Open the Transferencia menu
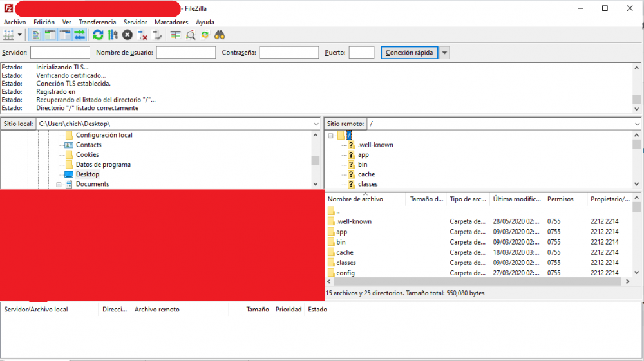Image resolution: width=644 pixels, height=361 pixels. 97,22
